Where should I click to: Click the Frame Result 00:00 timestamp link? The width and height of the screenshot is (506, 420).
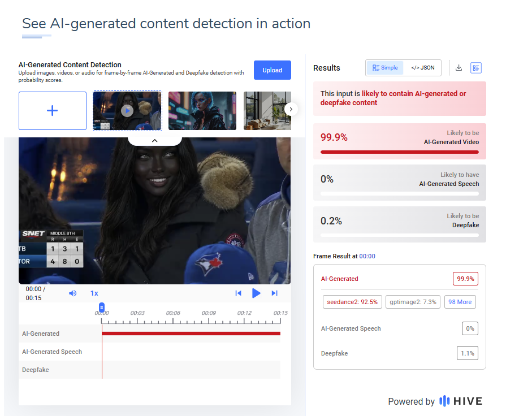(x=367, y=256)
